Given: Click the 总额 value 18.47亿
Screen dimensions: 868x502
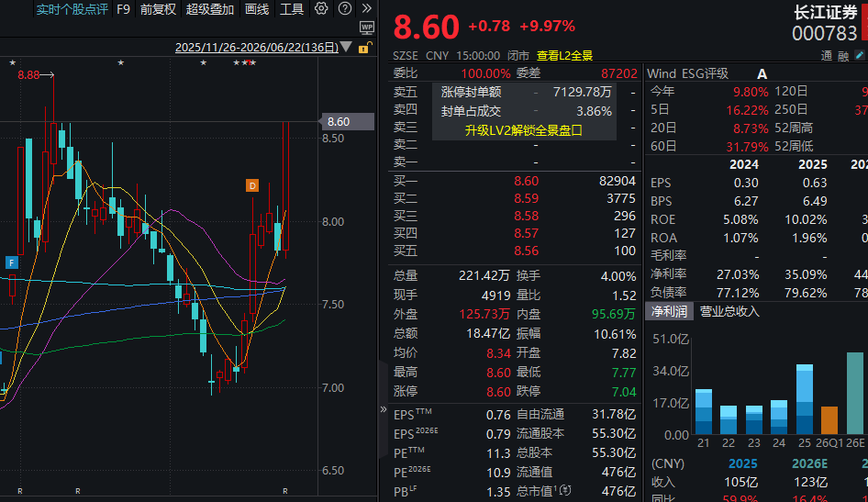Looking at the screenshot, I should click(x=488, y=333).
